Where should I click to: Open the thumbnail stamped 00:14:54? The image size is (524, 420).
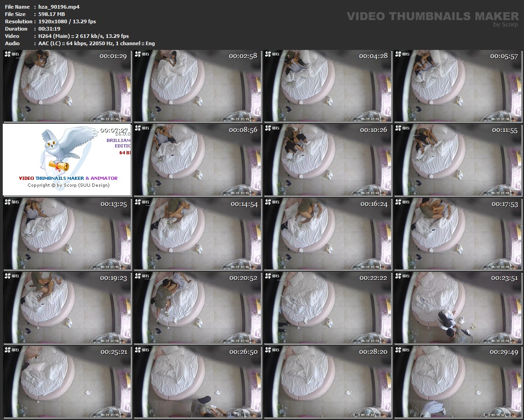197,234
